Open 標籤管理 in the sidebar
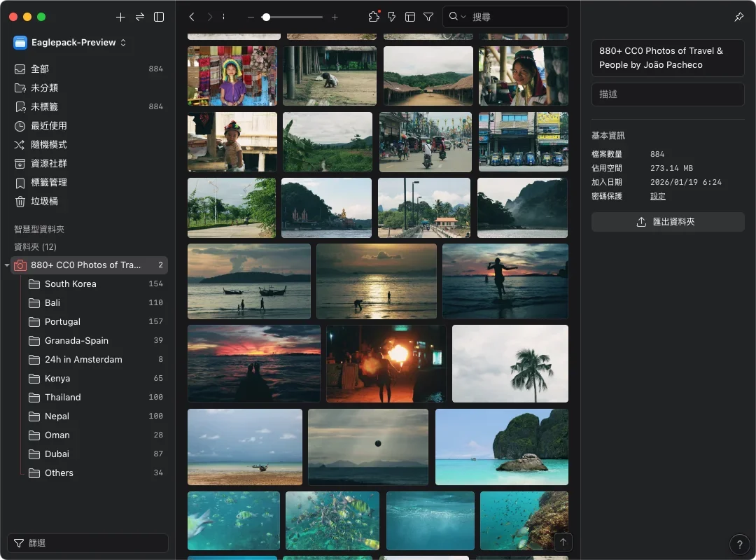This screenshot has width=756, height=560. tap(49, 183)
